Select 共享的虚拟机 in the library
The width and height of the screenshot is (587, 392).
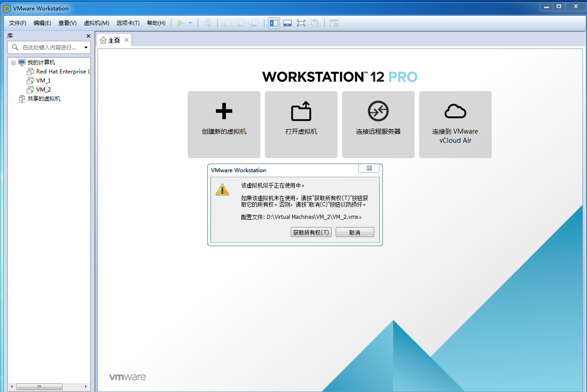44,99
